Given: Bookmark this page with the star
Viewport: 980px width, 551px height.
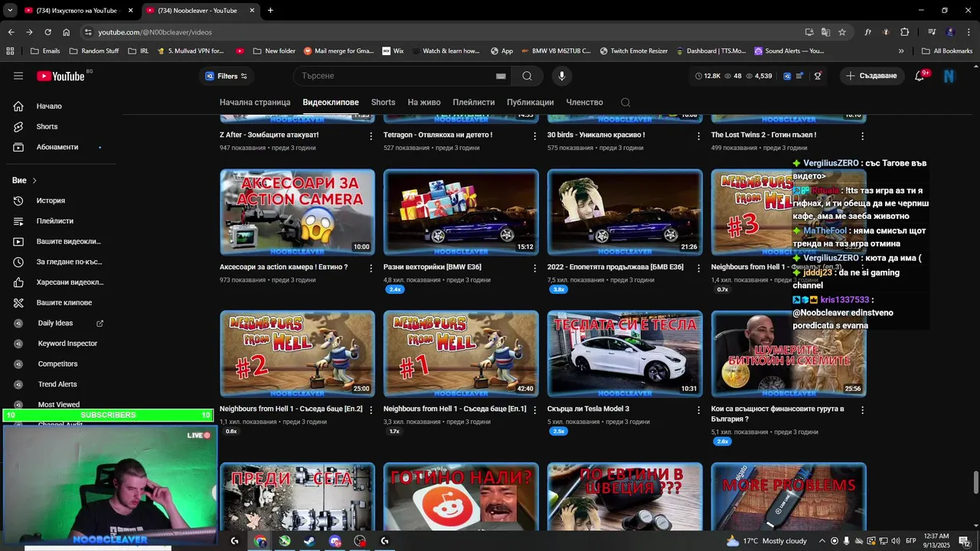Looking at the screenshot, I should pyautogui.click(x=842, y=32).
